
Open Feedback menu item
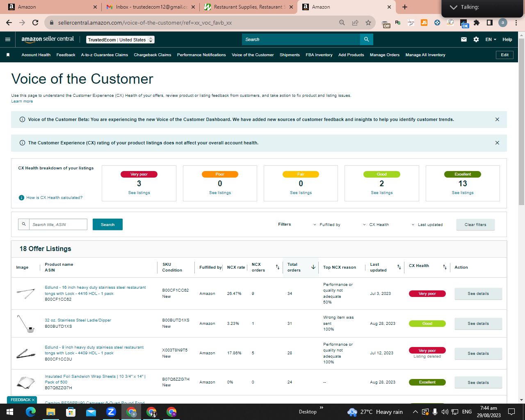[66, 55]
